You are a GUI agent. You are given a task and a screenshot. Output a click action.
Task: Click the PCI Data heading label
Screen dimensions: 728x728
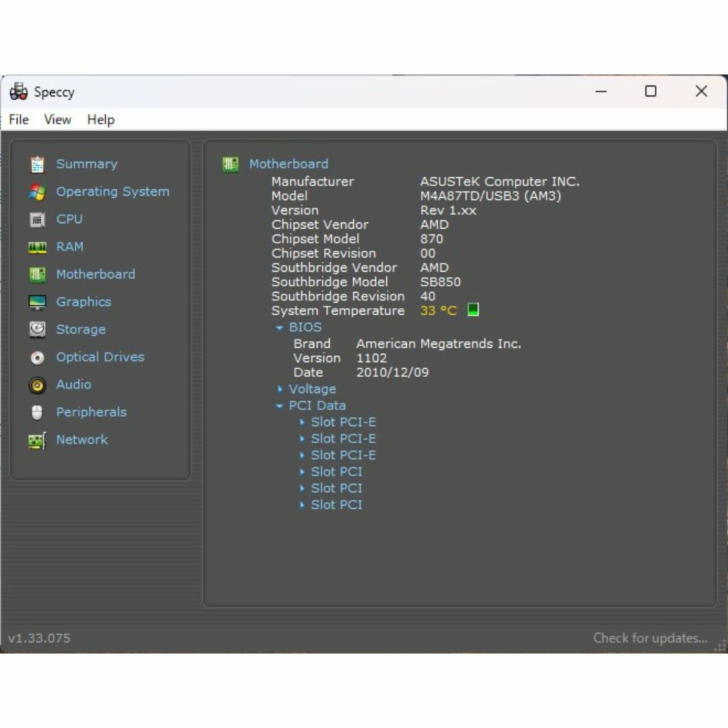[x=317, y=406]
